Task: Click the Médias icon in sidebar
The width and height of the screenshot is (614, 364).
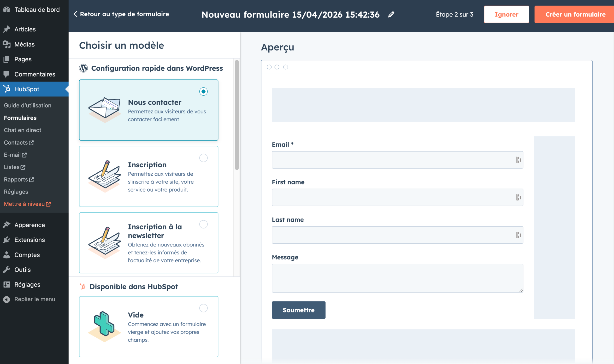Action: 7,44
